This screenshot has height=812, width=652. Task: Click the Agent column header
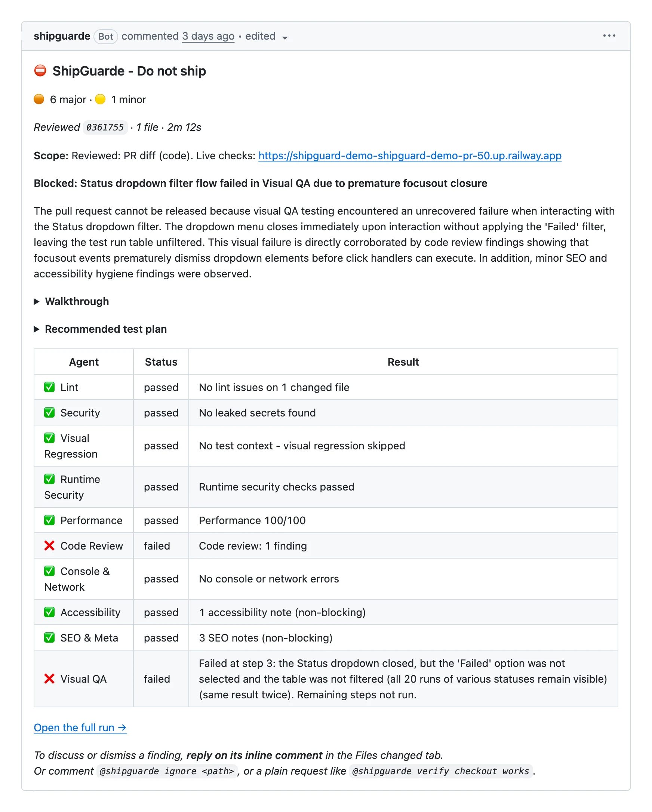(x=84, y=362)
